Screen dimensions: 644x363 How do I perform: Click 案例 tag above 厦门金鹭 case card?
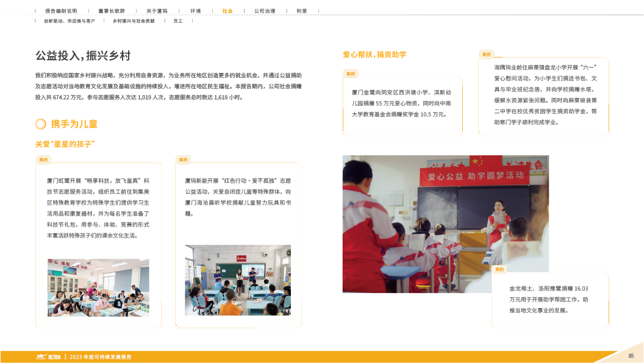[x=350, y=74]
